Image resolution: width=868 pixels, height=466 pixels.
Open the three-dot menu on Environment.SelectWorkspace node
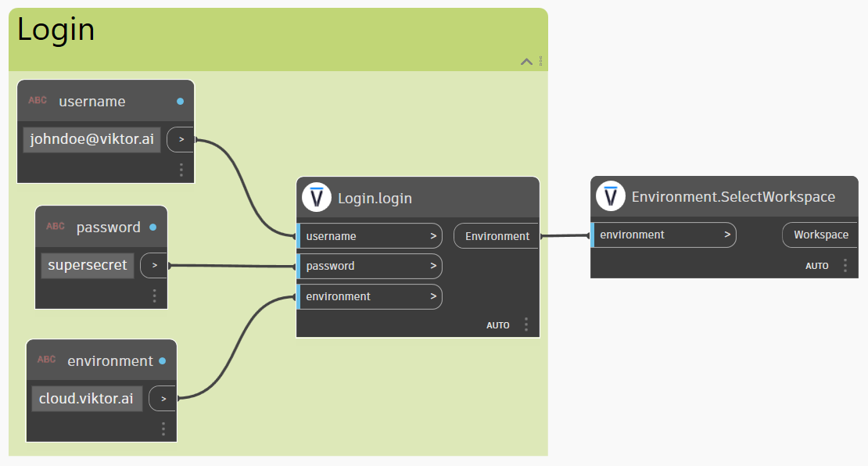point(845,266)
